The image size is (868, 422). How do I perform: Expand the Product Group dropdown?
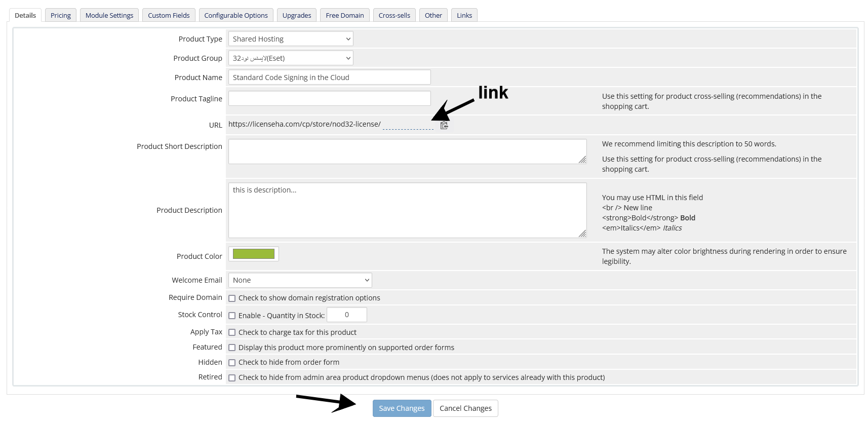pos(291,58)
